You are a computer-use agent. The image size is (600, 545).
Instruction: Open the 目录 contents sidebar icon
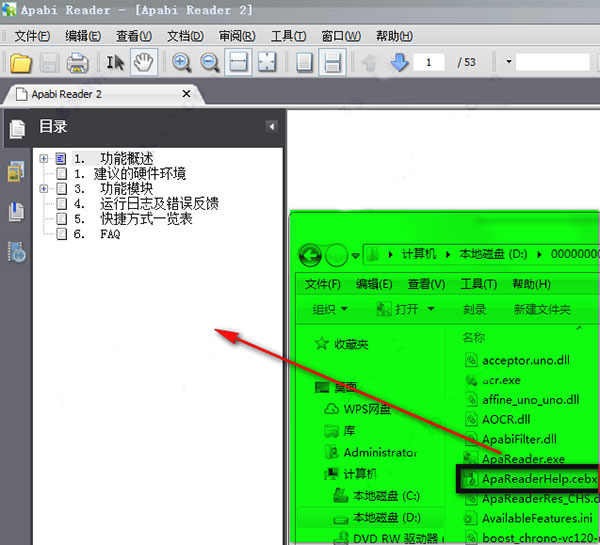point(17,129)
